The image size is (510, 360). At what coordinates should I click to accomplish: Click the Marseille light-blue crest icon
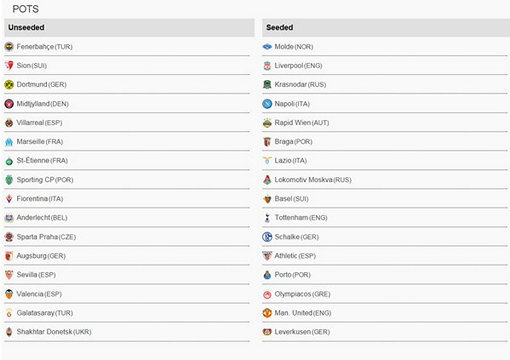9,142
